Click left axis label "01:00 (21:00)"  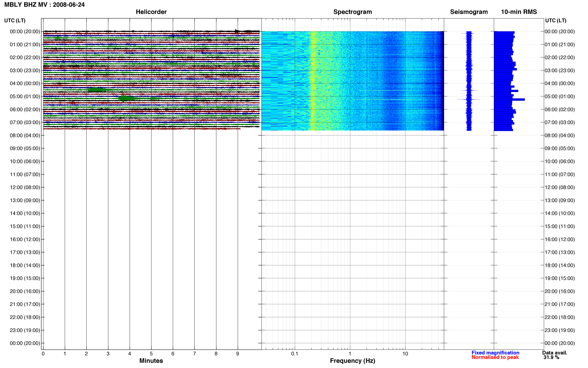pos(25,45)
